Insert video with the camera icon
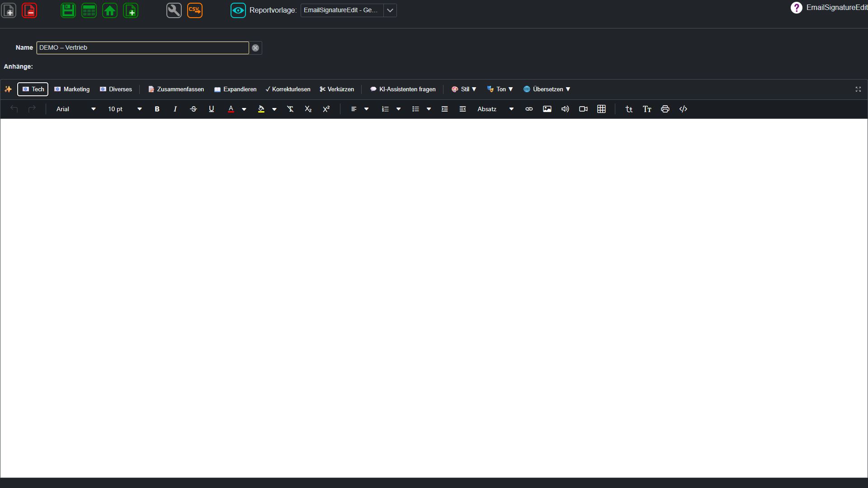 click(x=583, y=109)
